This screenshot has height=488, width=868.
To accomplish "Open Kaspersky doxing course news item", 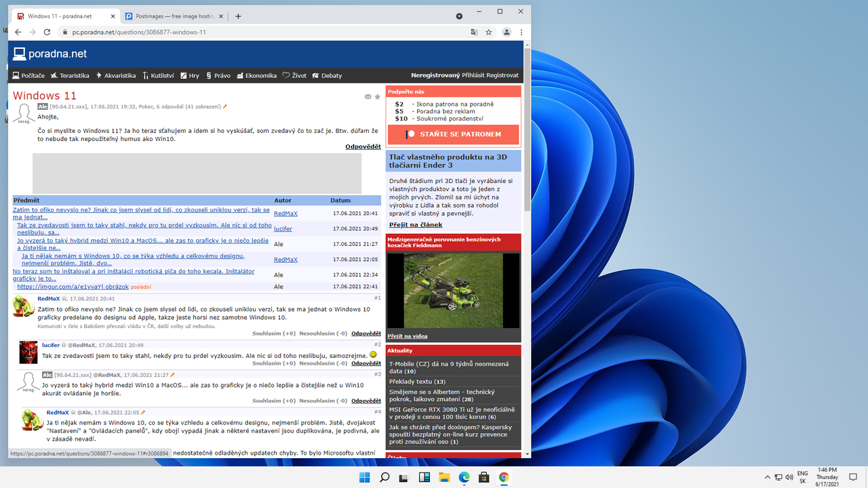I will tap(450, 434).
